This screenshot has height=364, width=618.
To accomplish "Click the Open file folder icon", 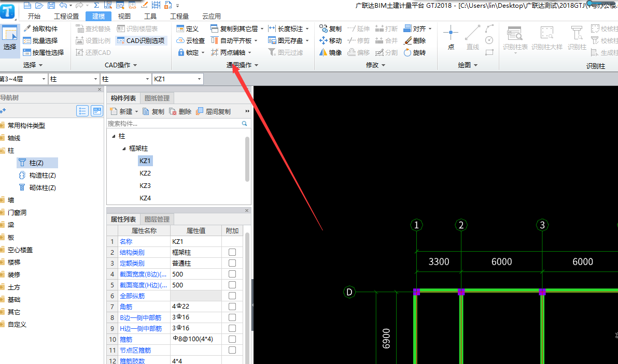I will tap(39, 5).
